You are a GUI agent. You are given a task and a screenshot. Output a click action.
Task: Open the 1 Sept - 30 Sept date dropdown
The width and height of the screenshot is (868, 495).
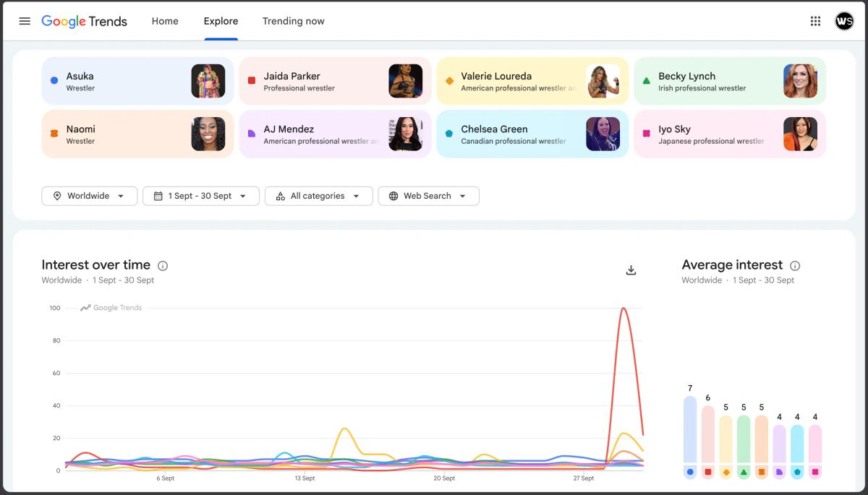click(201, 196)
